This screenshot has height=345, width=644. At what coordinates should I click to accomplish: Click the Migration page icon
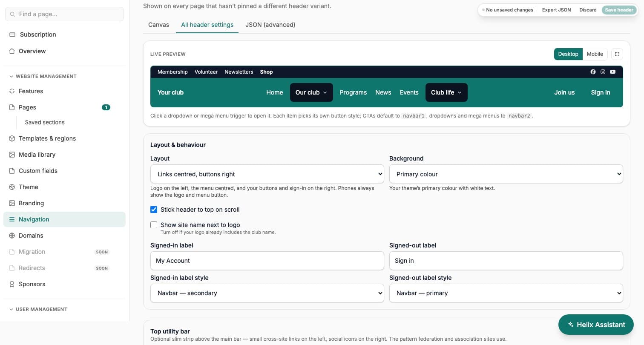12,252
